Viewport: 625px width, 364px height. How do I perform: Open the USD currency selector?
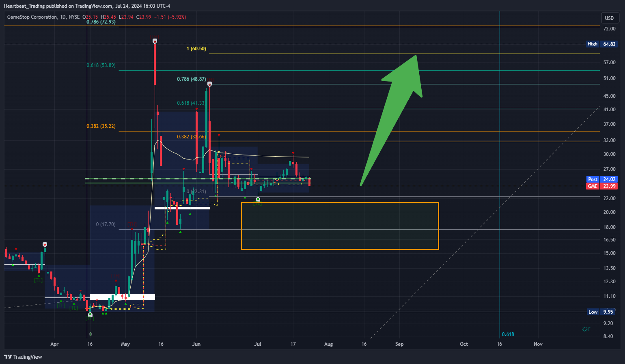point(610,18)
